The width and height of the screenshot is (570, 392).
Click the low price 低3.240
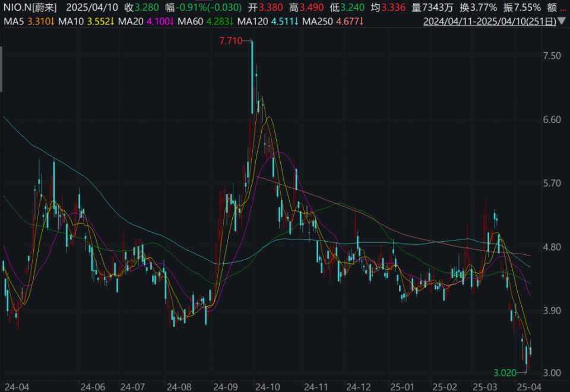pos(347,7)
